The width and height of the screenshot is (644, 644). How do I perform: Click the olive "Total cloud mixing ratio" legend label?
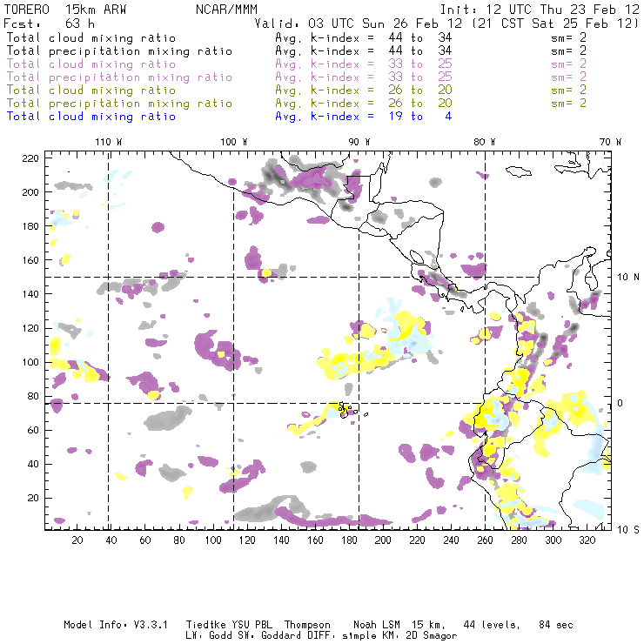coord(91,90)
